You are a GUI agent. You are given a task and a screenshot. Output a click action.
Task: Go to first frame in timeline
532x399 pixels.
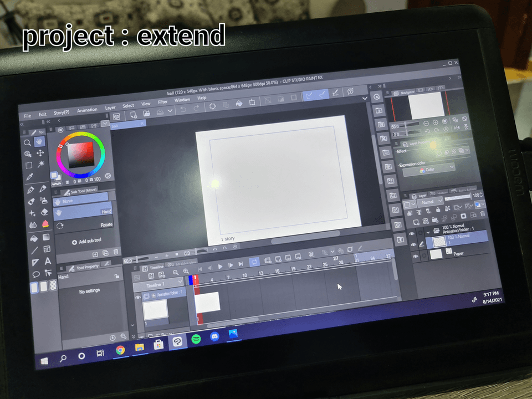click(x=200, y=269)
